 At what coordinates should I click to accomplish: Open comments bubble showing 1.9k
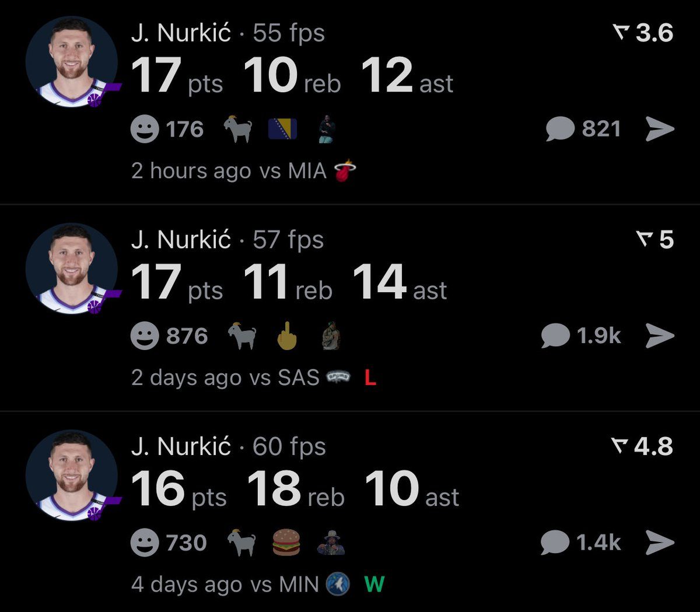pyautogui.click(x=555, y=336)
